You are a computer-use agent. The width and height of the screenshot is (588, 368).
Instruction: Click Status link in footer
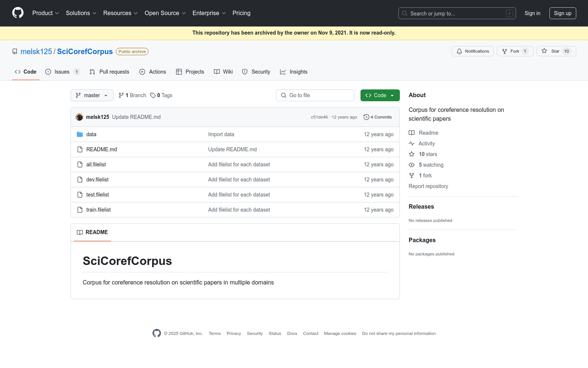275,333
